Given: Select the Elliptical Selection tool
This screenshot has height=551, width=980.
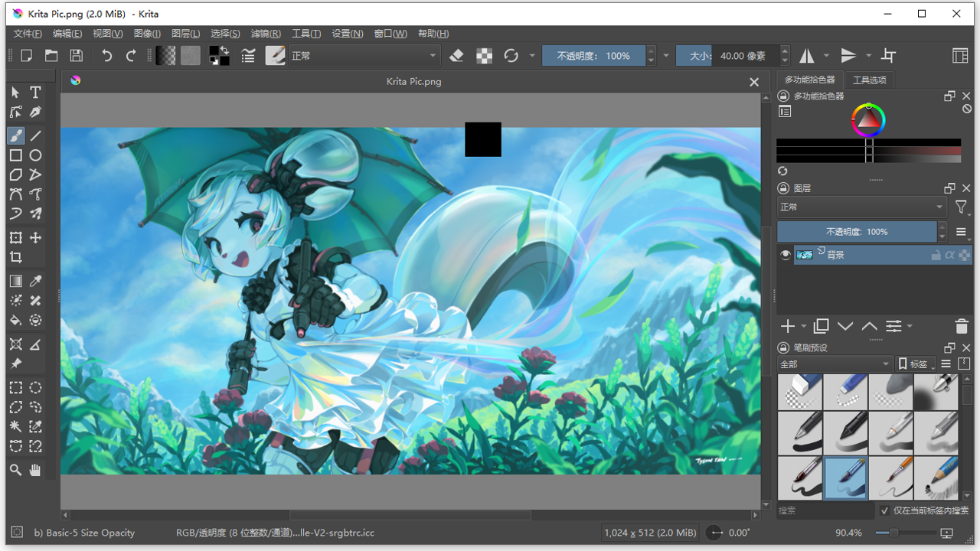Looking at the screenshot, I should 35,387.
